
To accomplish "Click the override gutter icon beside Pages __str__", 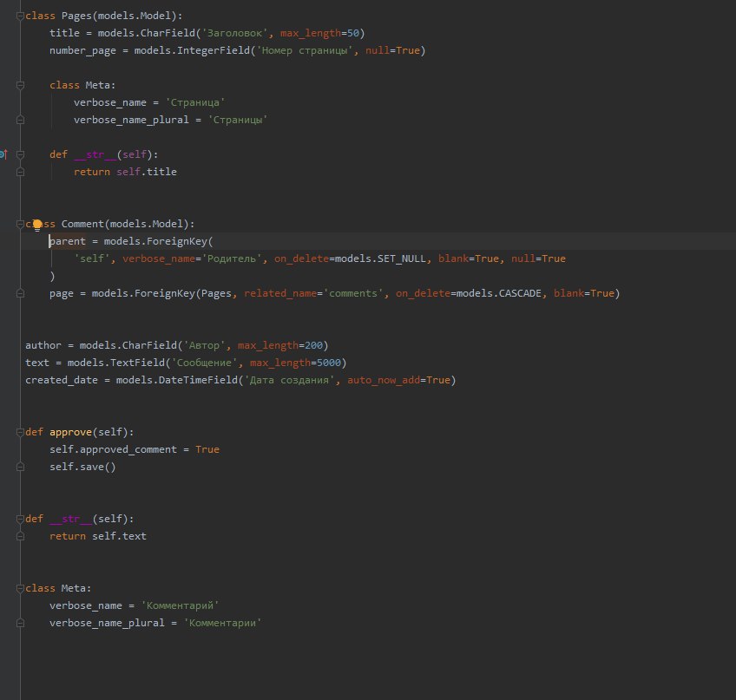I will click(x=3, y=154).
